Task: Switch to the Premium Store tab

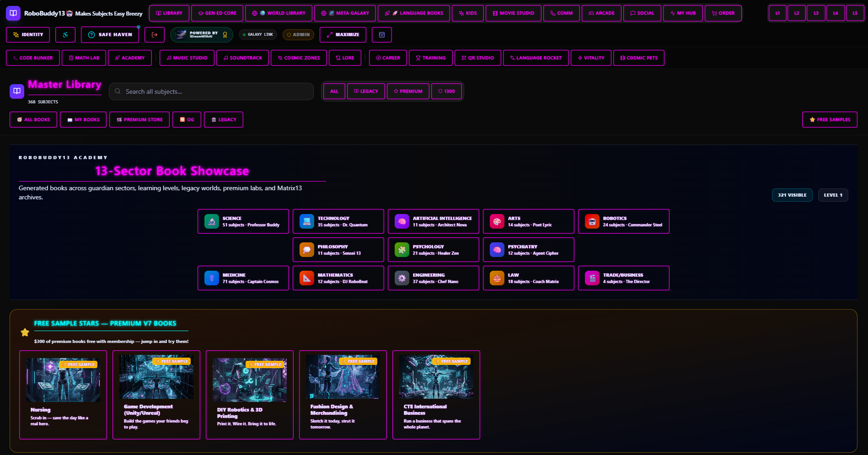Action: [139, 120]
